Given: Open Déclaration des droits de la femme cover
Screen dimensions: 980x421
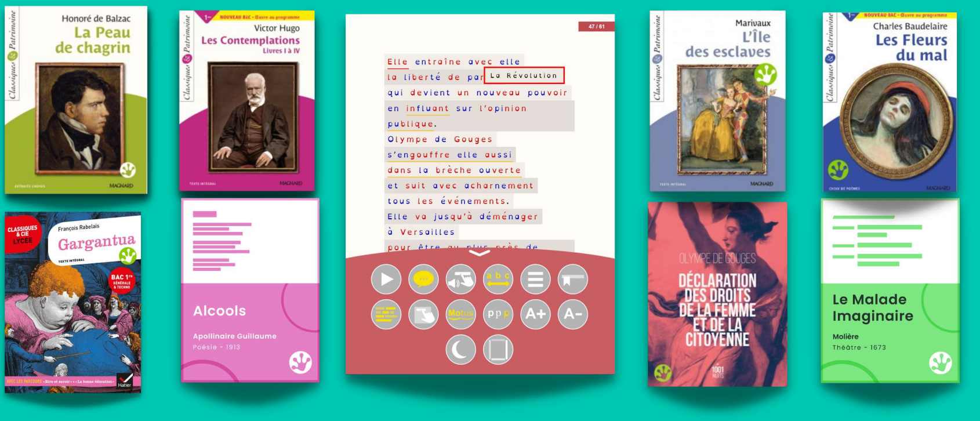Looking at the screenshot, I should [x=717, y=294].
